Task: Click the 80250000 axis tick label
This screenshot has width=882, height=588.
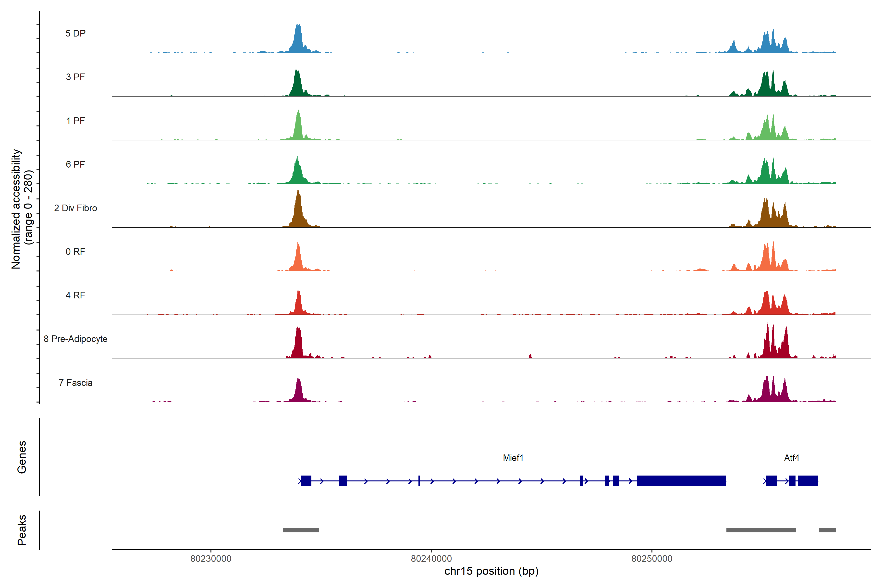Action: click(x=652, y=559)
